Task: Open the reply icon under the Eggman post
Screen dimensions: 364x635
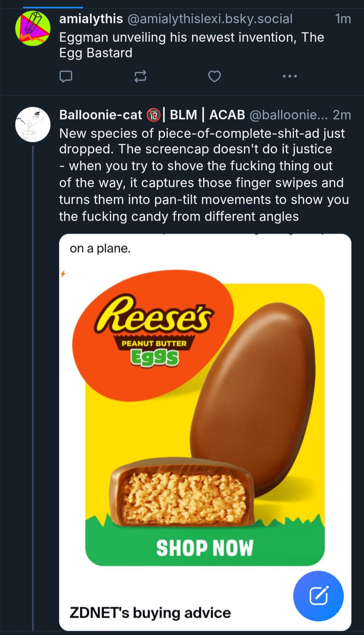Action: pos(66,77)
